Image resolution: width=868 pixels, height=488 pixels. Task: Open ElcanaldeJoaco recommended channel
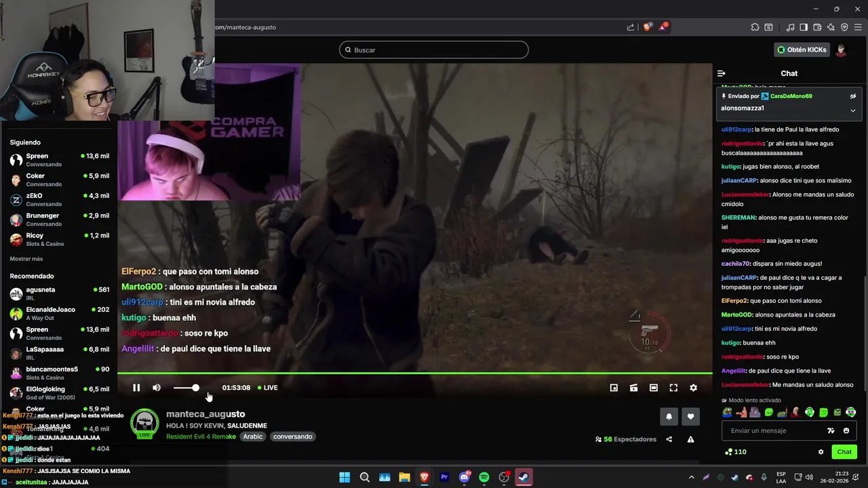pyautogui.click(x=60, y=313)
